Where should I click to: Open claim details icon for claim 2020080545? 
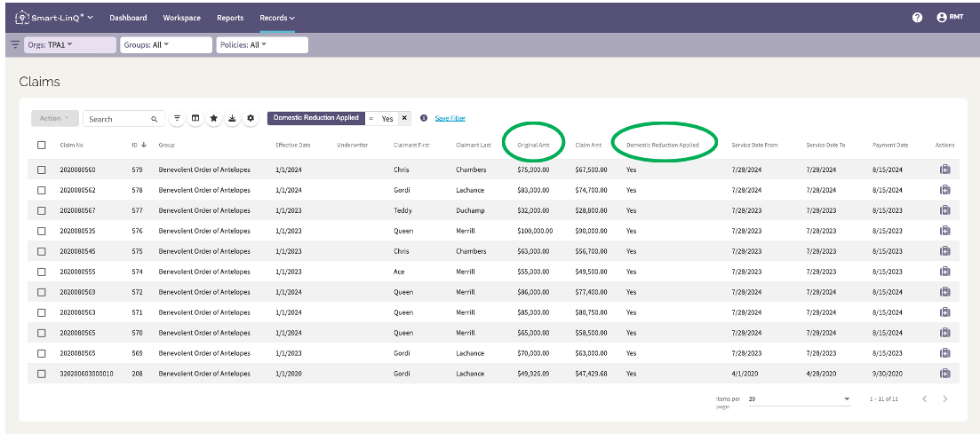[945, 251]
